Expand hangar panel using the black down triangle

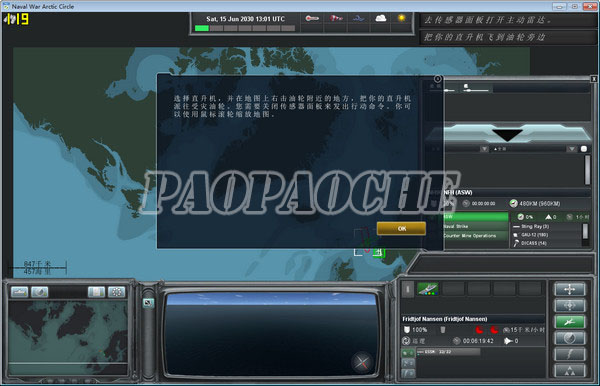[507, 135]
